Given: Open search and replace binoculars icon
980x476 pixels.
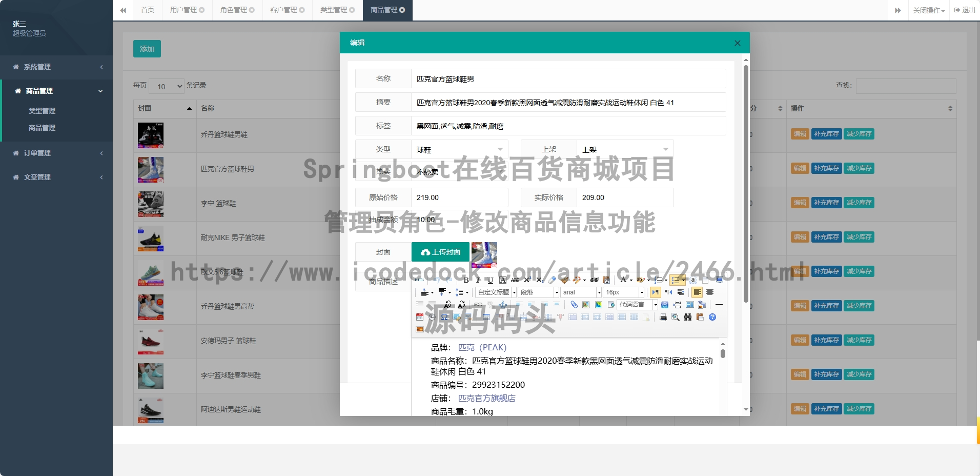Looking at the screenshot, I should pos(688,317).
